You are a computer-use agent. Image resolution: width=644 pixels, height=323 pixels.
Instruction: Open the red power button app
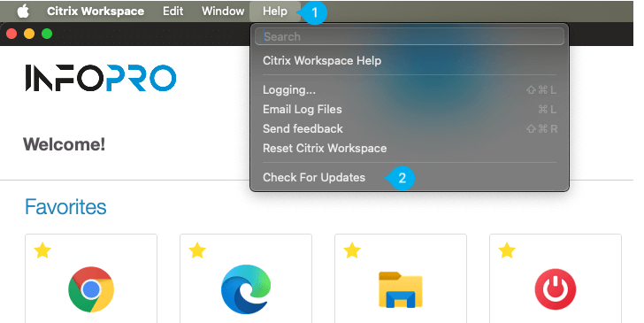click(x=556, y=289)
